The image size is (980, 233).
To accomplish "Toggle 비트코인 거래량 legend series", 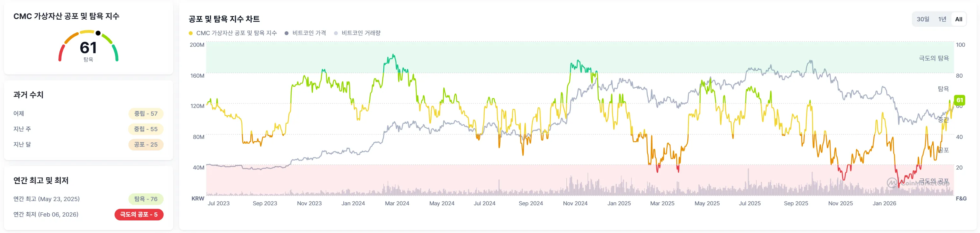I will coord(361,33).
